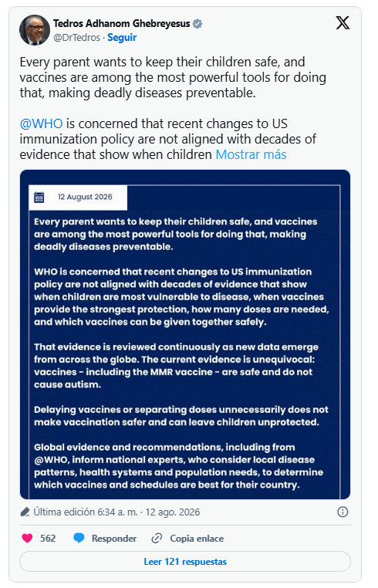This screenshot has height=588, width=378.
Task: Click Copia enlace to copy link
Action: tap(197, 539)
